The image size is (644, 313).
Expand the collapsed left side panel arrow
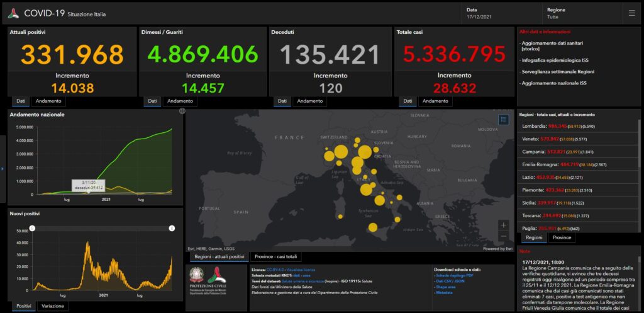click(x=3, y=168)
